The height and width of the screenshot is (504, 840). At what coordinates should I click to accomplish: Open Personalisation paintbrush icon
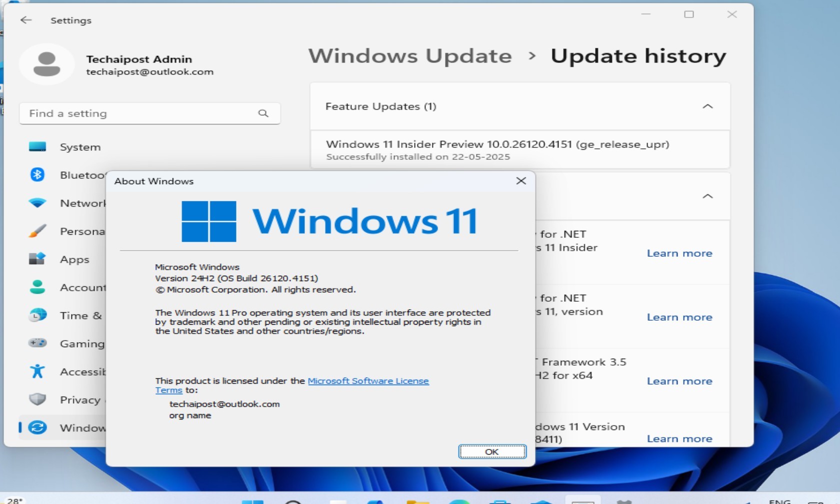pyautogui.click(x=37, y=231)
